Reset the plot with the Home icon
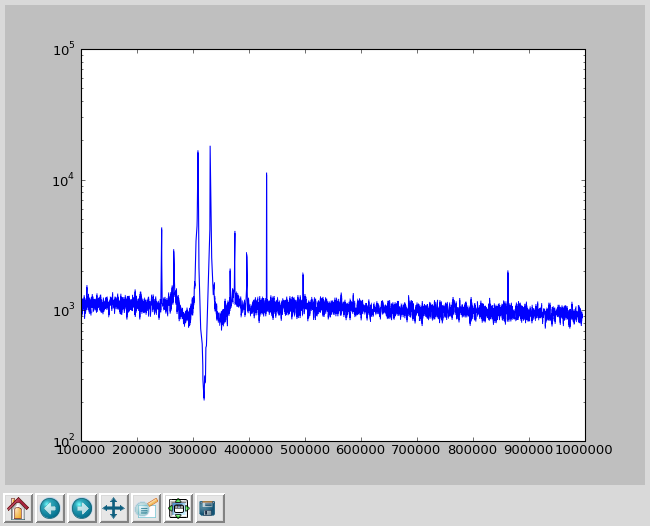 click(18, 508)
